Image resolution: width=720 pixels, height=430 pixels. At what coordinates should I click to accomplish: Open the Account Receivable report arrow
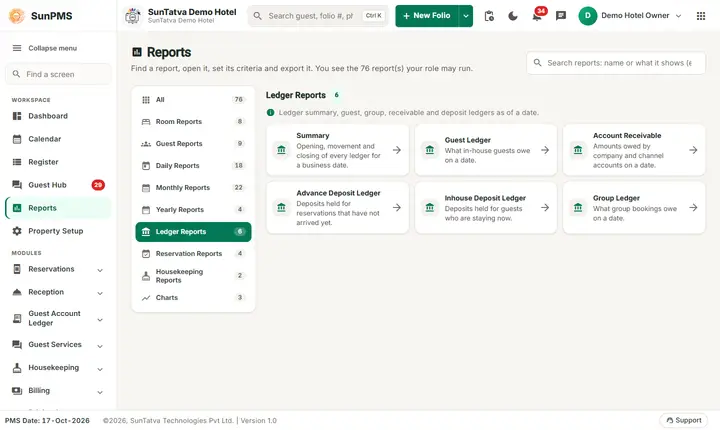(x=693, y=150)
